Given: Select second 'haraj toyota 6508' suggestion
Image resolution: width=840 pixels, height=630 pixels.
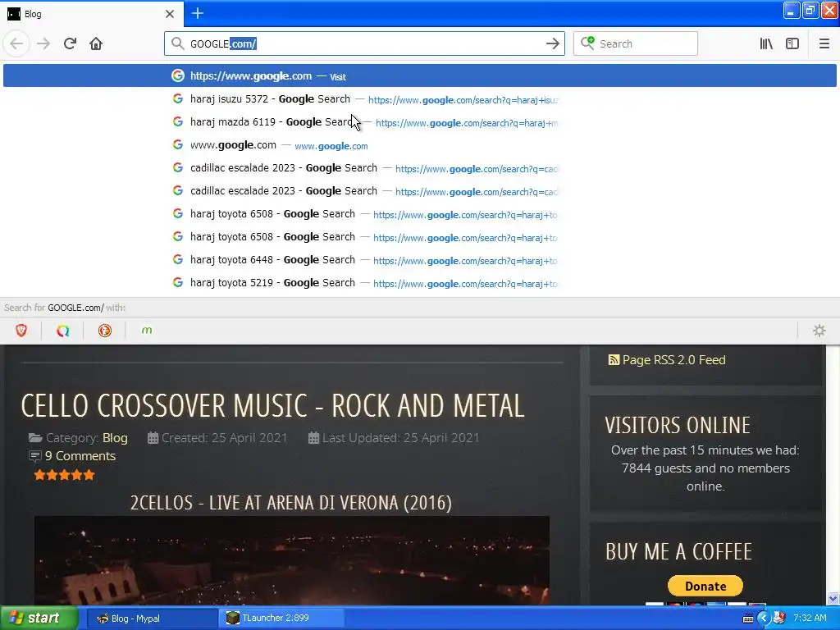Looking at the screenshot, I should tap(419, 237).
